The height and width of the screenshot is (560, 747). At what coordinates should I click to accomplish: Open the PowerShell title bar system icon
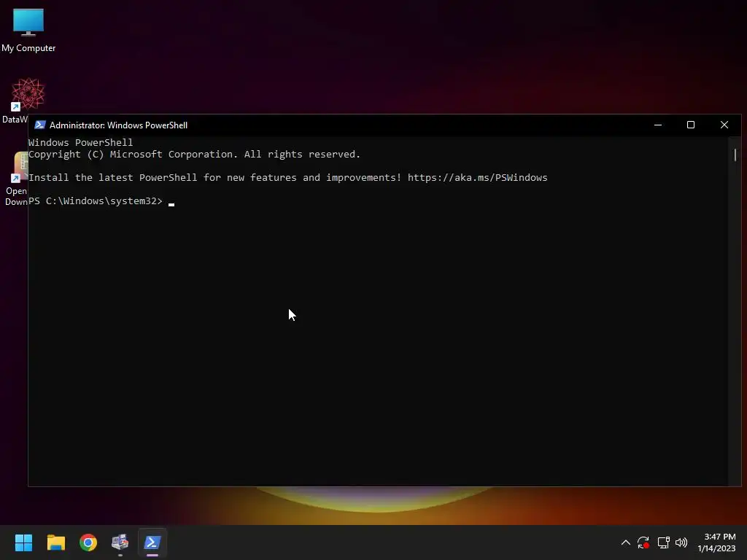point(40,125)
